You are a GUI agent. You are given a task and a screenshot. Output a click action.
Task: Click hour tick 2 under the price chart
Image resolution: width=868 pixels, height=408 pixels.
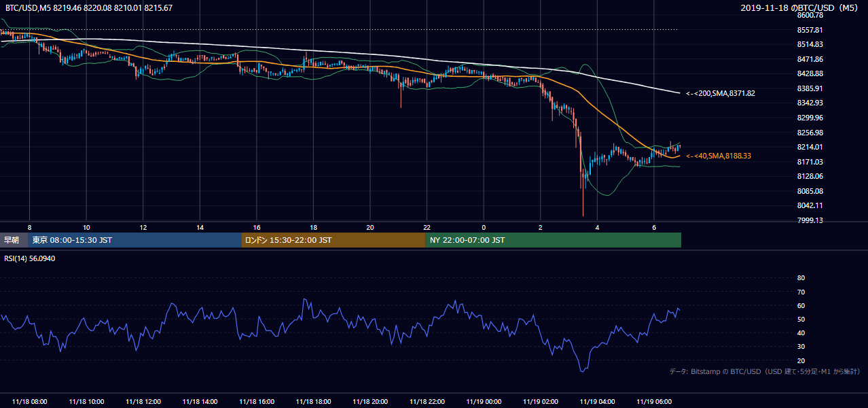(540, 227)
